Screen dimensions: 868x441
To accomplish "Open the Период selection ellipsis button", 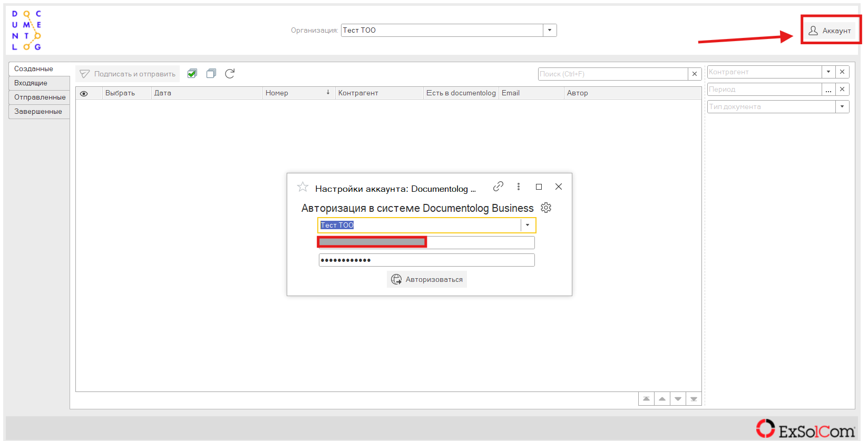I will [x=828, y=89].
